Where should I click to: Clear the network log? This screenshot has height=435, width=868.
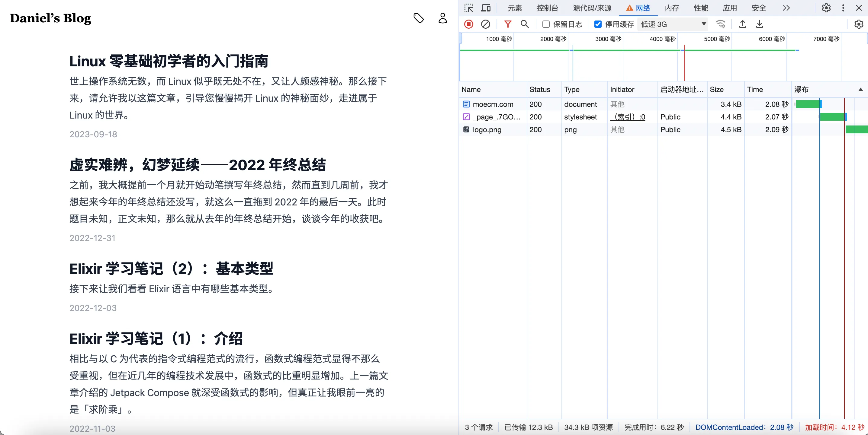coord(486,24)
